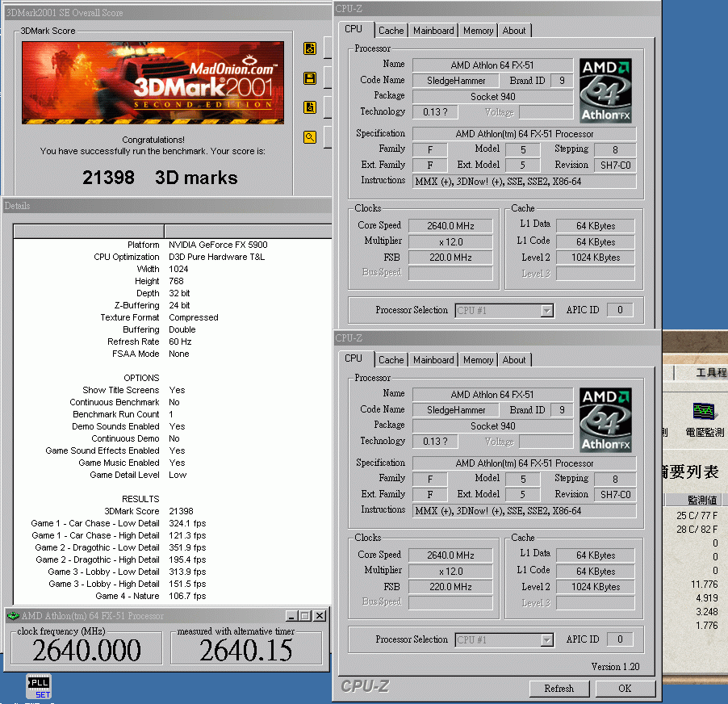Image resolution: width=728 pixels, height=704 pixels.
Task: Click the "4.919" voltage reading
Action: 707,598
